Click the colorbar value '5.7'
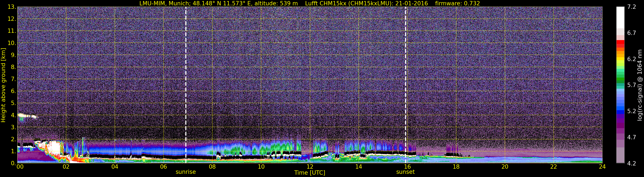This screenshot has height=177, width=644. [x=632, y=85]
